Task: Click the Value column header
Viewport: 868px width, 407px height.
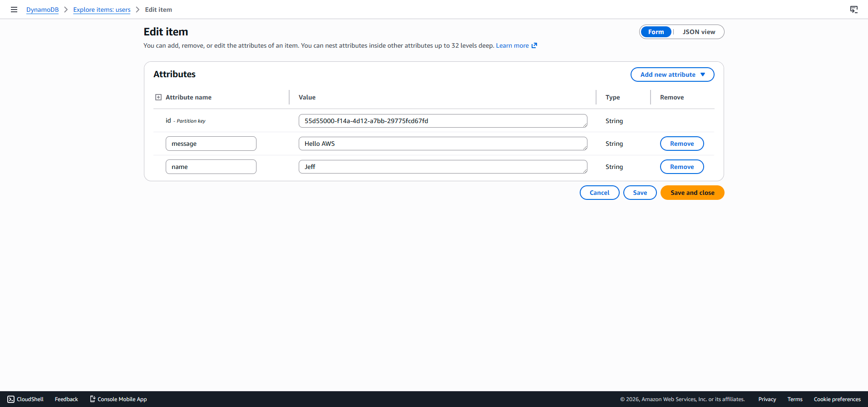Action: click(x=307, y=97)
